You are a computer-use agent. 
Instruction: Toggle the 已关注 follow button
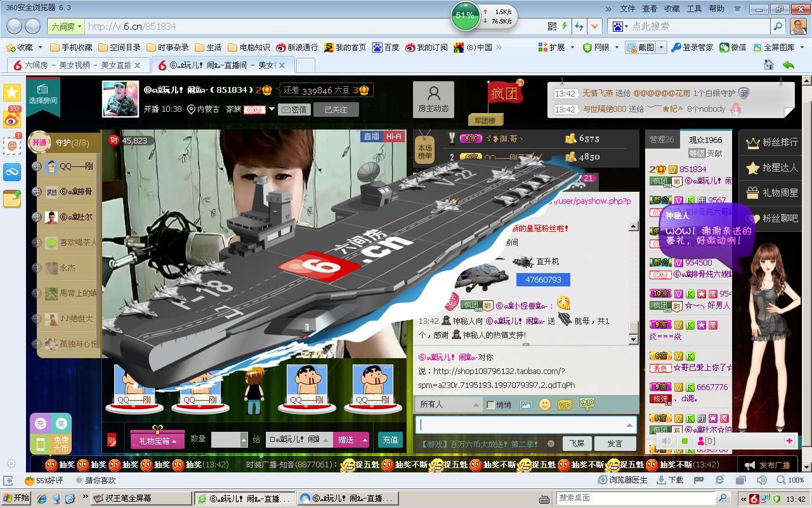click(x=336, y=109)
